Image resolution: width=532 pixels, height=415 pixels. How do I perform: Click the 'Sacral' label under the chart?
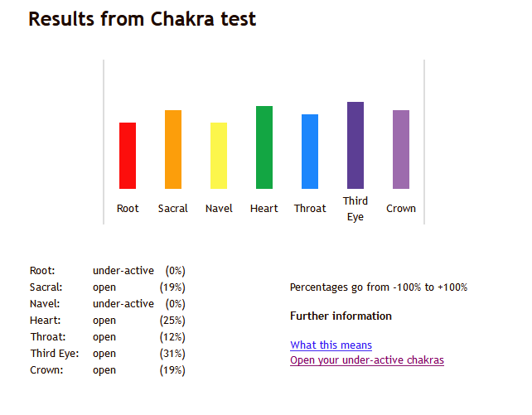coord(173,209)
